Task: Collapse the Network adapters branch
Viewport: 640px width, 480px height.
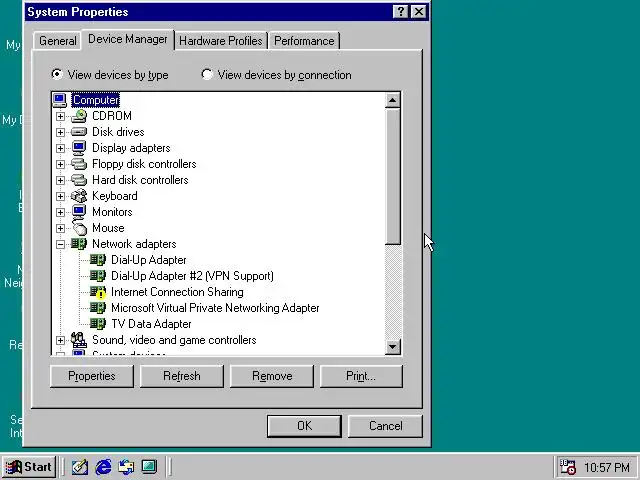Action: (60, 244)
